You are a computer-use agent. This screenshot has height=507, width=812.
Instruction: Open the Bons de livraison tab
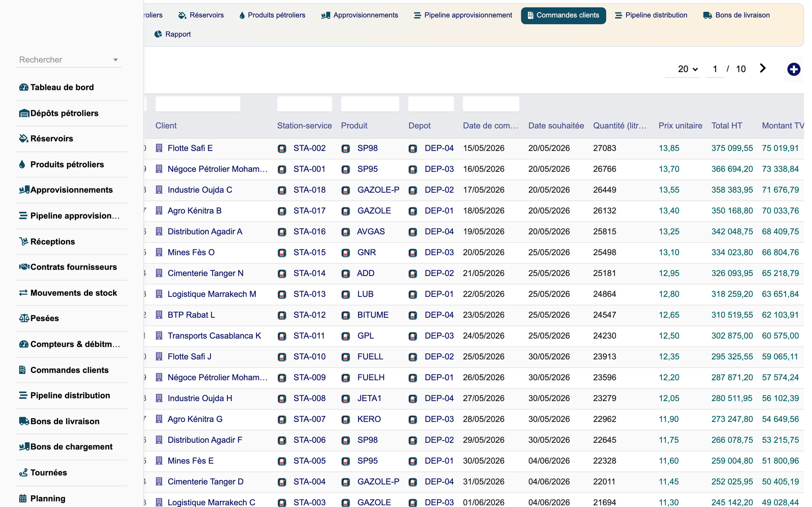(736, 15)
